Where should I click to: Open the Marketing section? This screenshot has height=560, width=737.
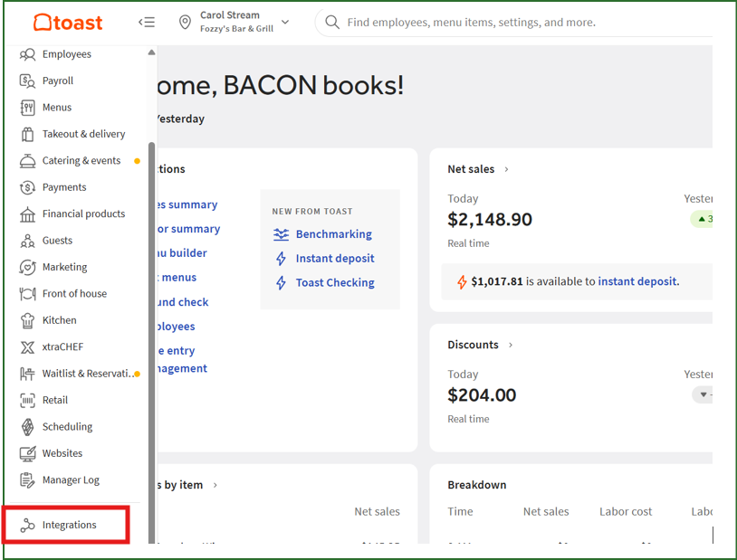click(x=65, y=267)
